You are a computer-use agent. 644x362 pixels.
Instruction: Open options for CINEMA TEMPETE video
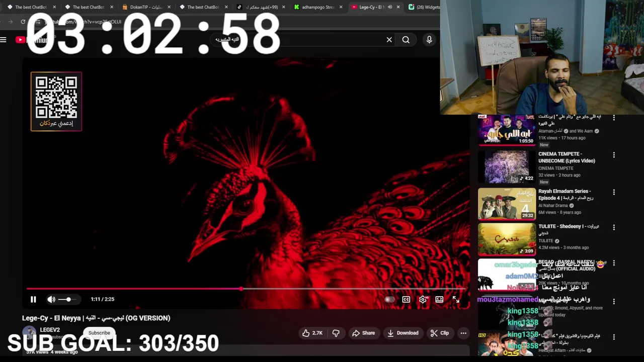click(614, 155)
